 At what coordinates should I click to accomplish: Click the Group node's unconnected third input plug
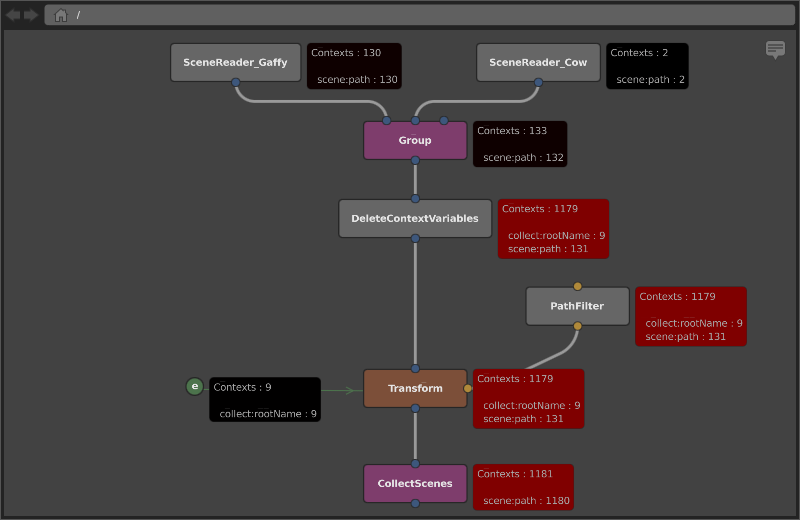(444, 121)
